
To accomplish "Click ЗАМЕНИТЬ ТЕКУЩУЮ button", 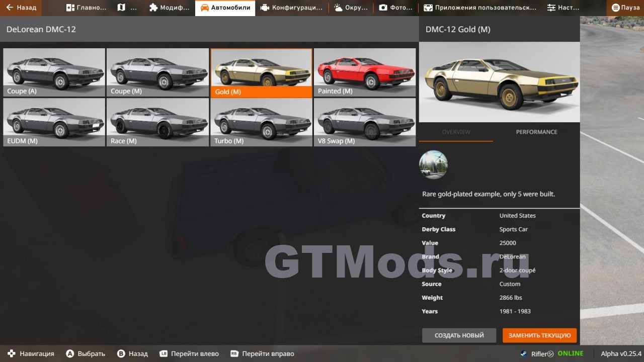I will pyautogui.click(x=539, y=335).
